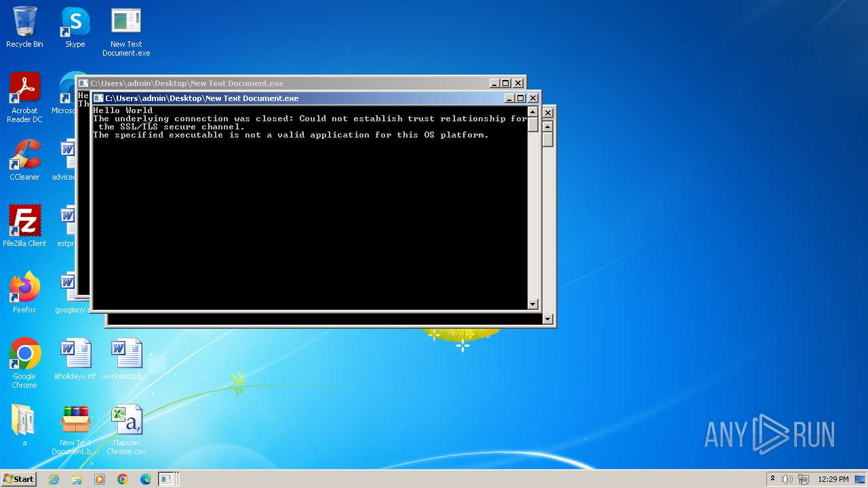The width and height of the screenshot is (868, 488).
Task: Click the back console window's title bar text
Action: point(187,83)
